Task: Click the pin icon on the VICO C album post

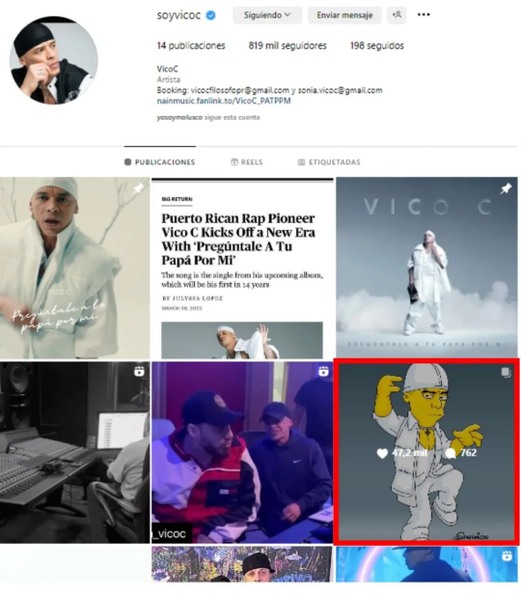Action: (506, 188)
